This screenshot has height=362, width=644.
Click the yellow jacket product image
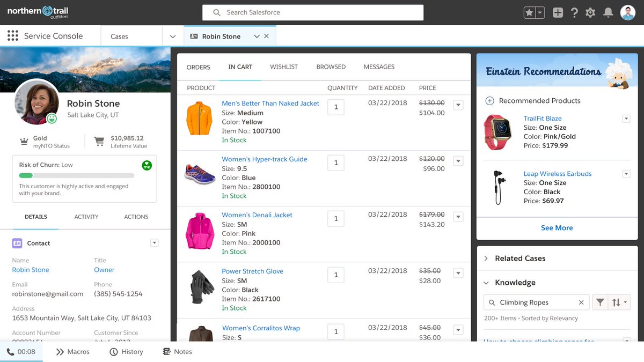199,119
